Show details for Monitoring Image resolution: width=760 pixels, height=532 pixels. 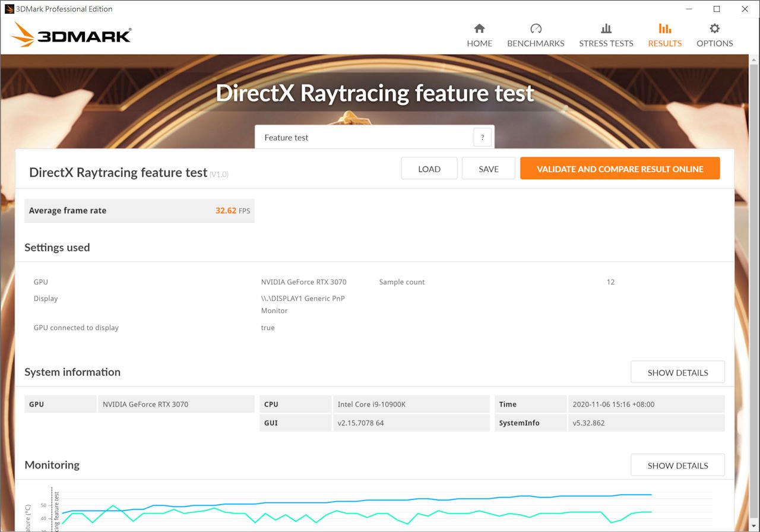coord(677,465)
